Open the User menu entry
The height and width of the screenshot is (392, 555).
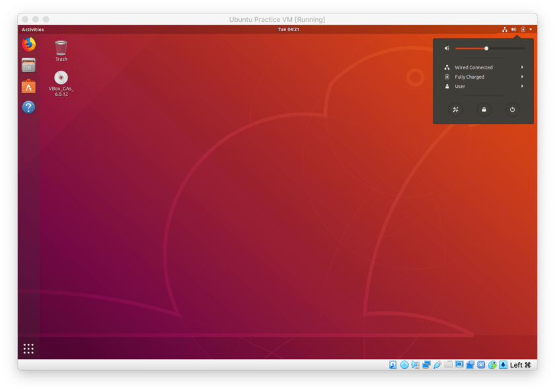[x=484, y=87]
